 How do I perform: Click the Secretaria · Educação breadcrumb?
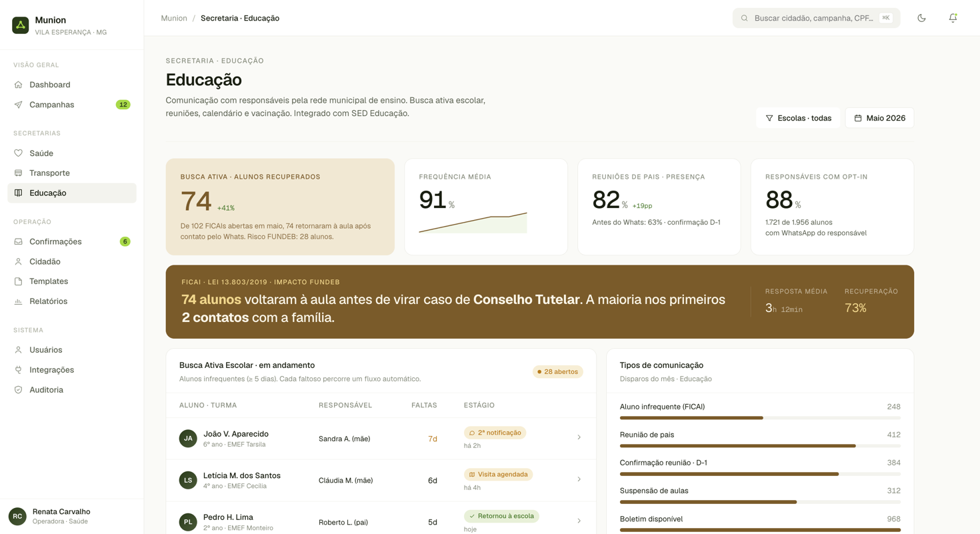tap(240, 18)
